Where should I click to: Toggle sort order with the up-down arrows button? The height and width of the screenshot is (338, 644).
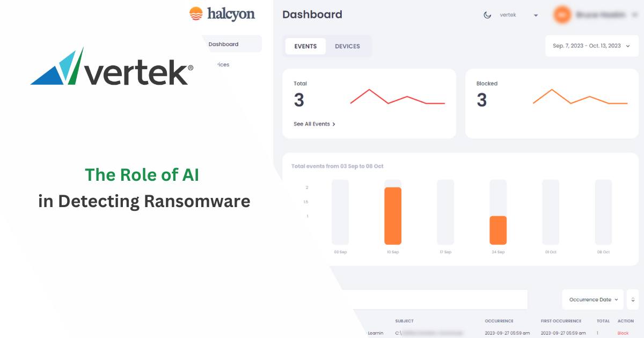click(x=633, y=299)
